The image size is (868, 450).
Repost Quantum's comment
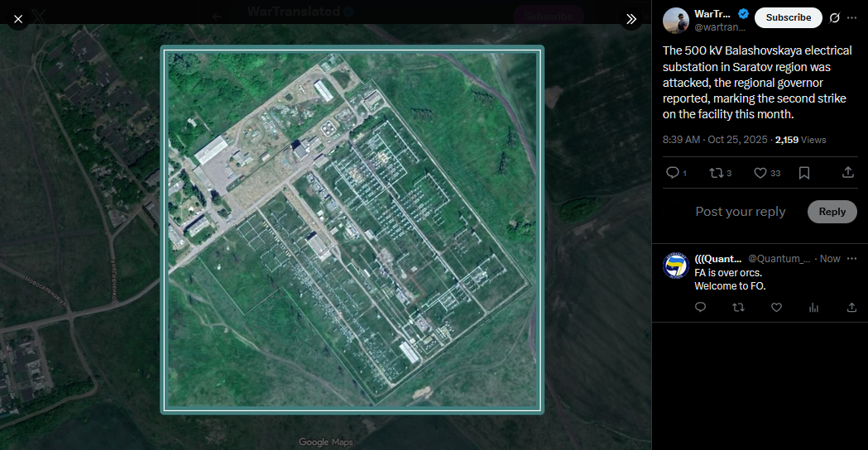tap(738, 307)
